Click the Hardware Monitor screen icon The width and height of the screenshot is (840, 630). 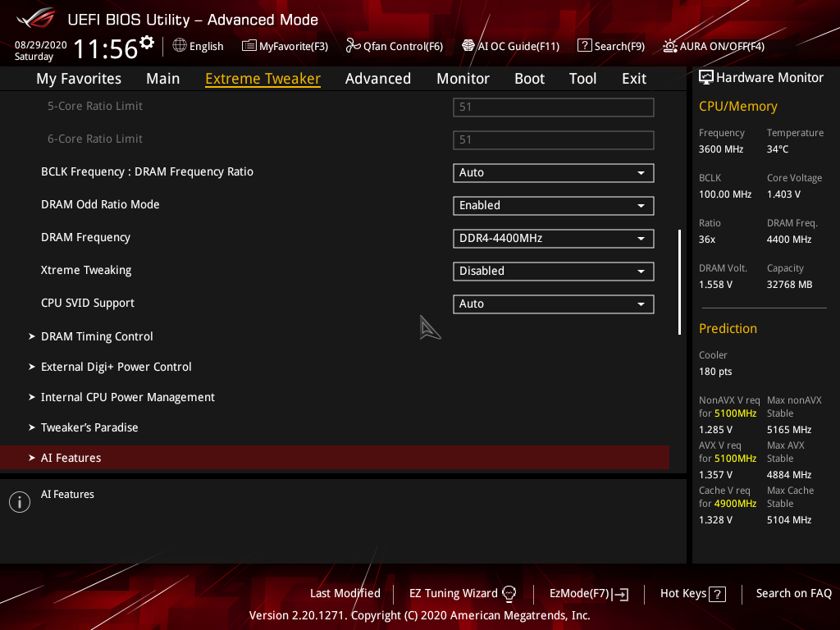(x=706, y=77)
